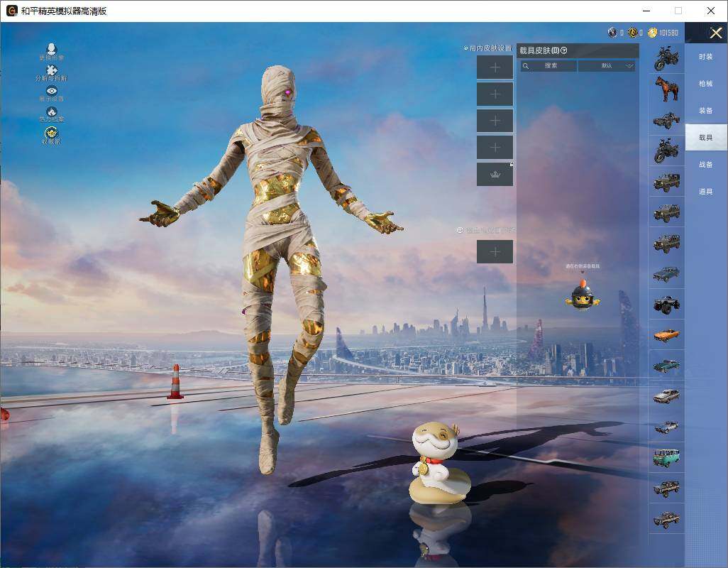Open the 默认 sort dropdown
The width and height of the screenshot is (728, 568).
(x=607, y=65)
